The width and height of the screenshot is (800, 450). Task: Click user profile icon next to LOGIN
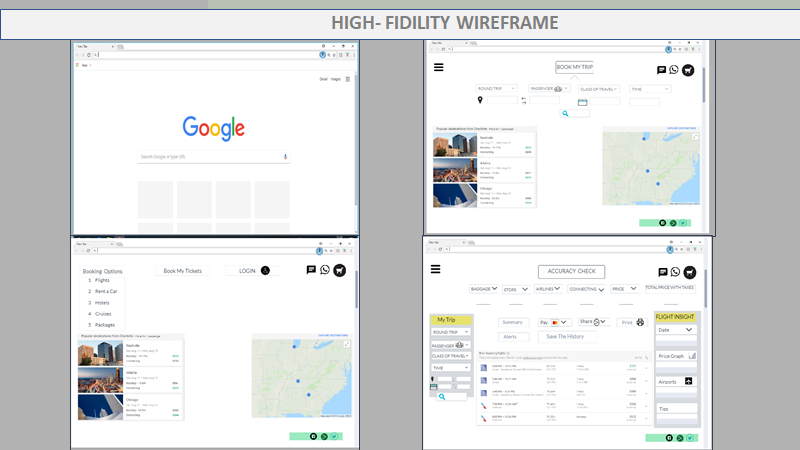(266, 271)
